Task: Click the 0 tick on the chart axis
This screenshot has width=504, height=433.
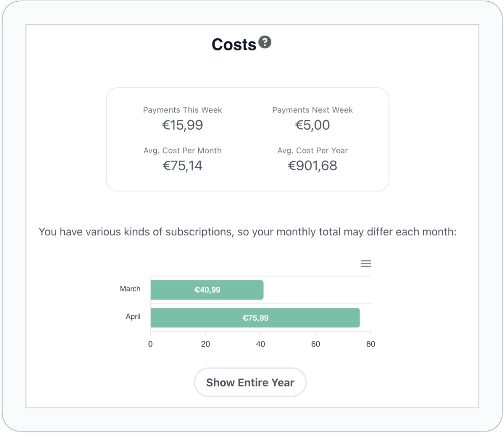Action: click(x=150, y=344)
